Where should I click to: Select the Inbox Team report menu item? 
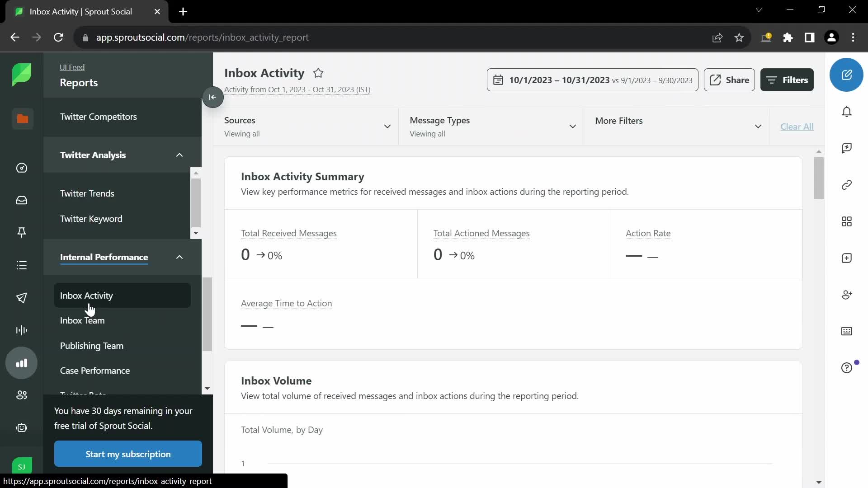[82, 320]
